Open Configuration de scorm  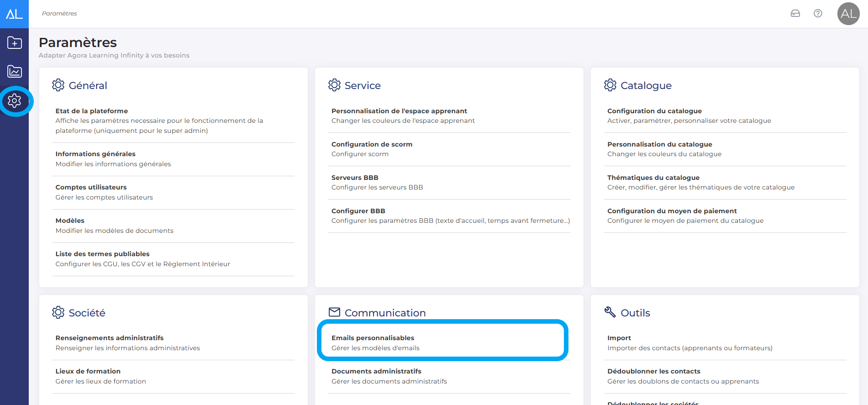click(x=372, y=144)
